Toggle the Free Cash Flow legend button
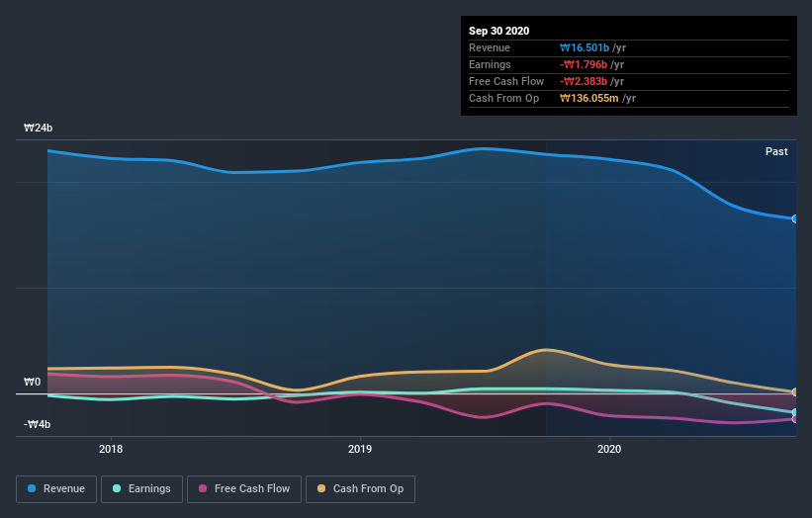 click(x=244, y=489)
